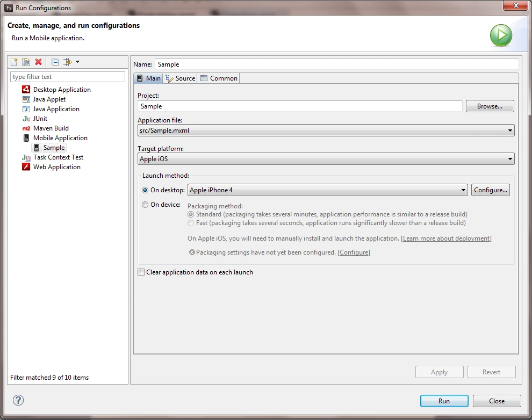Image resolution: width=532 pixels, height=420 pixels.
Task: Click the Desktop Application icon
Action: point(26,90)
